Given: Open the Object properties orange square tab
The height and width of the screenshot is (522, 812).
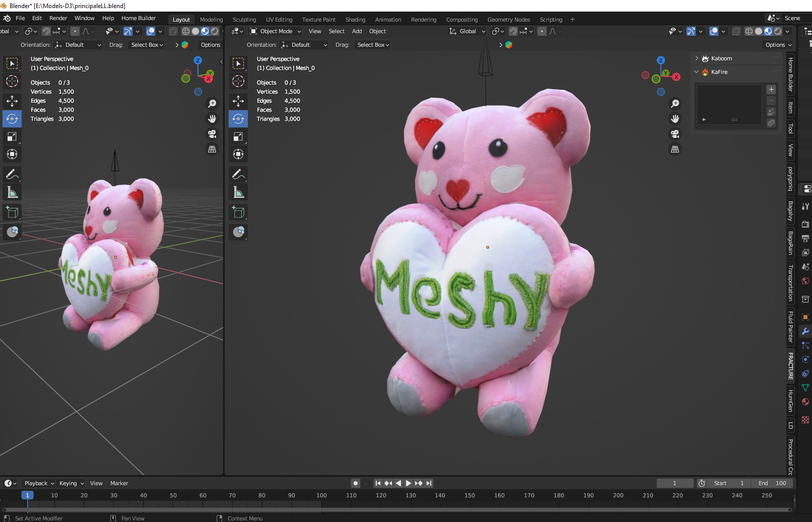Looking at the screenshot, I should pyautogui.click(x=805, y=317).
